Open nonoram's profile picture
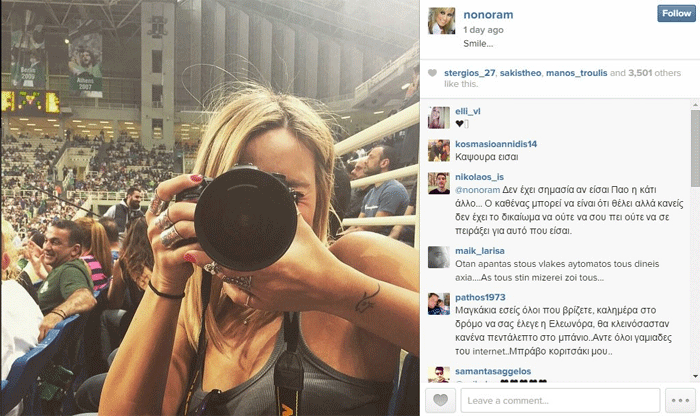This screenshot has height=416, width=700. [442, 21]
